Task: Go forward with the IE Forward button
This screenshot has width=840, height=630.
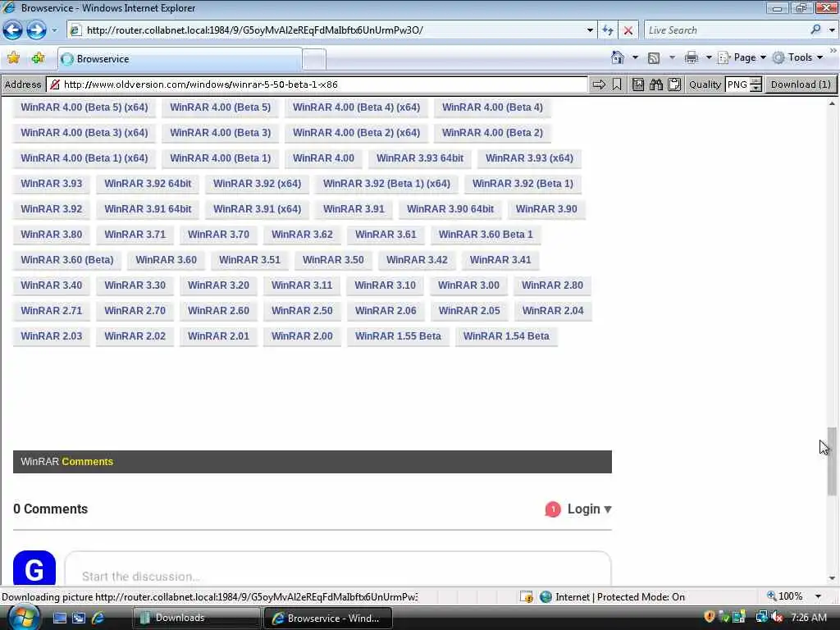Action: pyautogui.click(x=36, y=30)
